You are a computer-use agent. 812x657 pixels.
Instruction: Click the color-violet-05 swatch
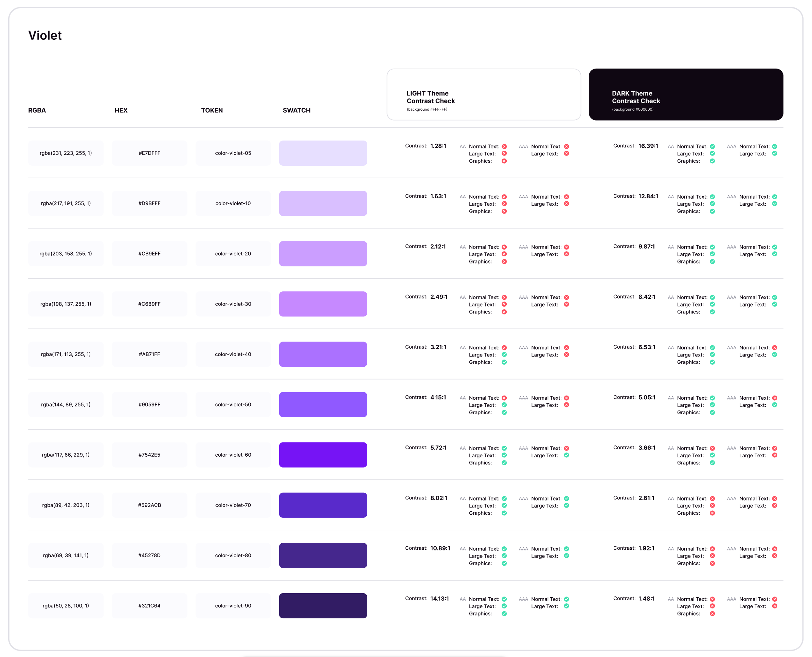click(323, 153)
